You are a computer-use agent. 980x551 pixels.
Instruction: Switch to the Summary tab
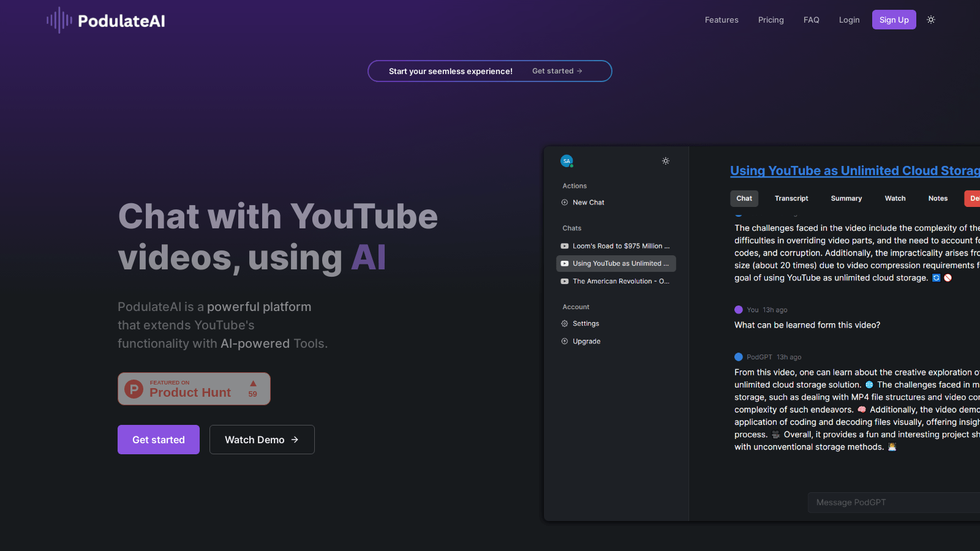coord(846,198)
